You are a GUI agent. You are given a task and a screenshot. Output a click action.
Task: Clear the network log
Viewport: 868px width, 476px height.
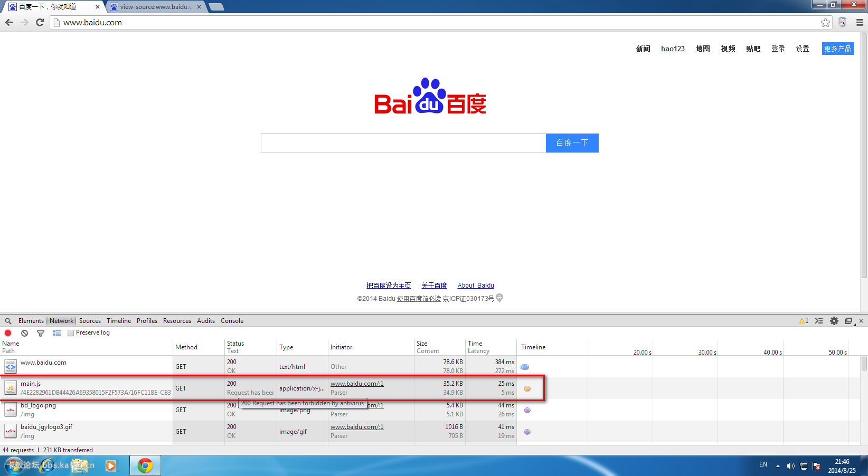24,333
